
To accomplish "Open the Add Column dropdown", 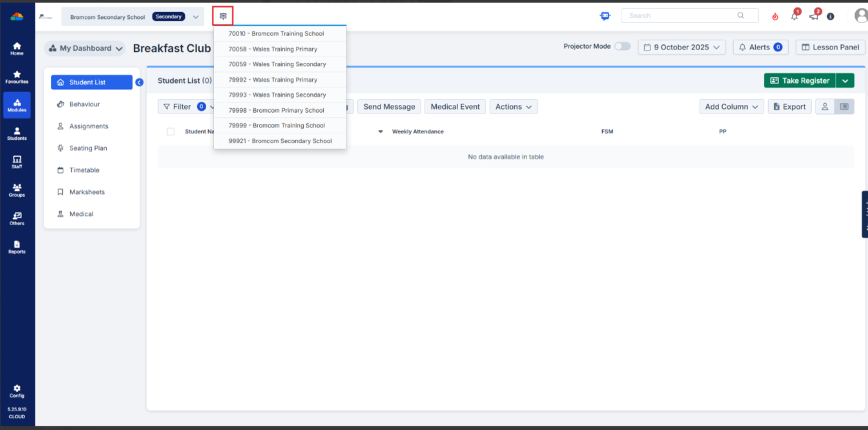I will point(731,107).
